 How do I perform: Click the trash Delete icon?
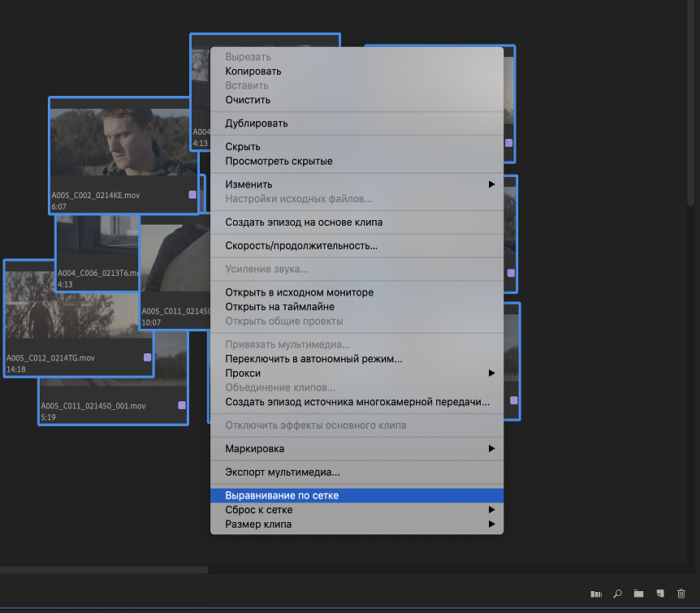tap(681, 594)
